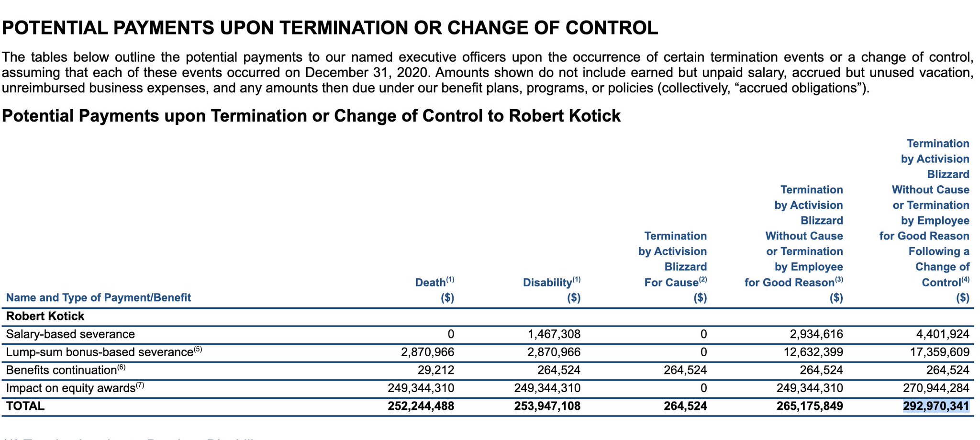Click the for Good Reason column header
The image size is (980, 440).
pos(793,244)
